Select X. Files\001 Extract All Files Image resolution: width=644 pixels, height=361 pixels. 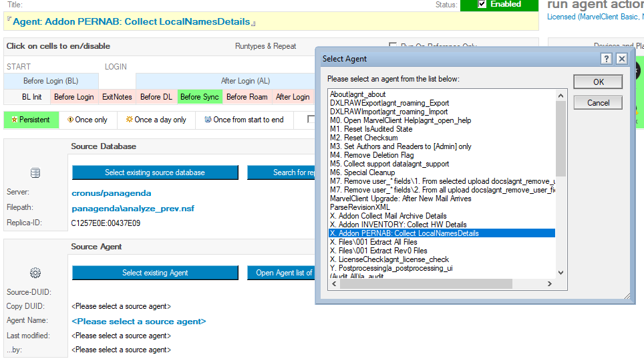(442, 242)
